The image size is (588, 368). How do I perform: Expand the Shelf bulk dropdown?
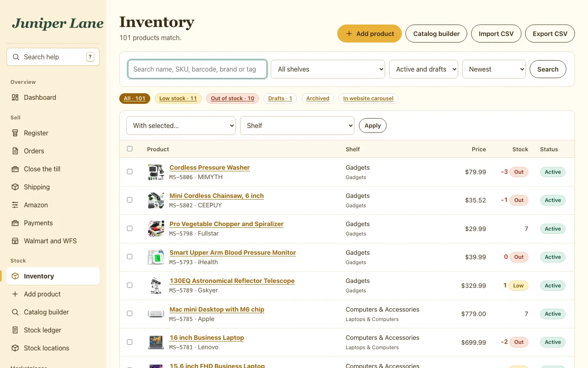297,126
